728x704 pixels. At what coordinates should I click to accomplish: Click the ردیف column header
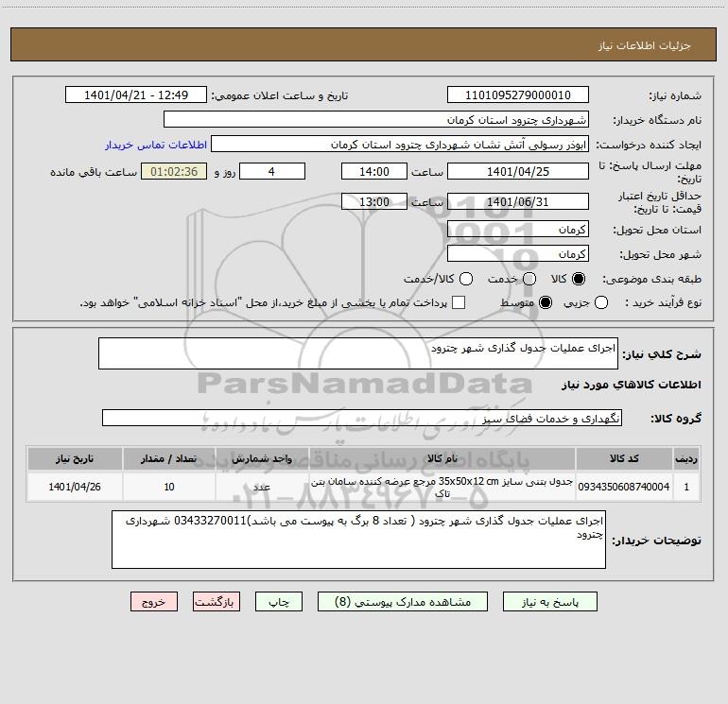(x=686, y=459)
